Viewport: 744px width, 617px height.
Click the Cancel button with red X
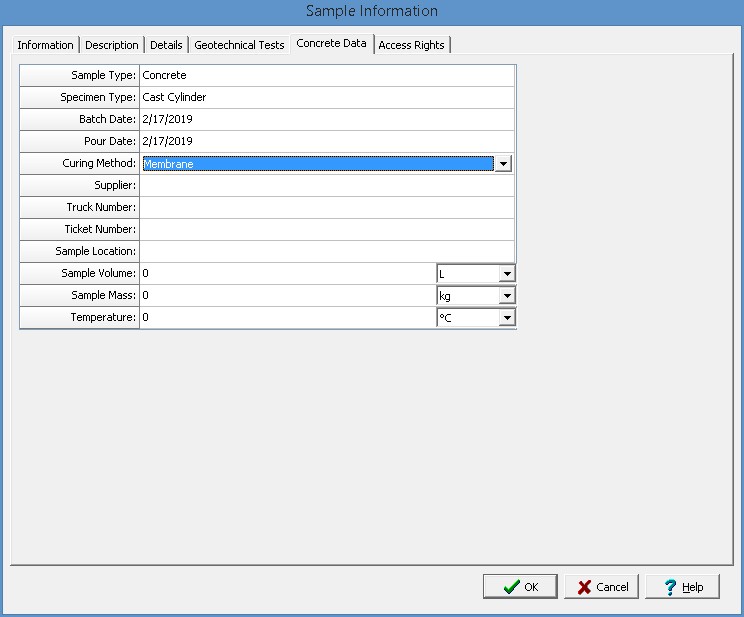(601, 587)
